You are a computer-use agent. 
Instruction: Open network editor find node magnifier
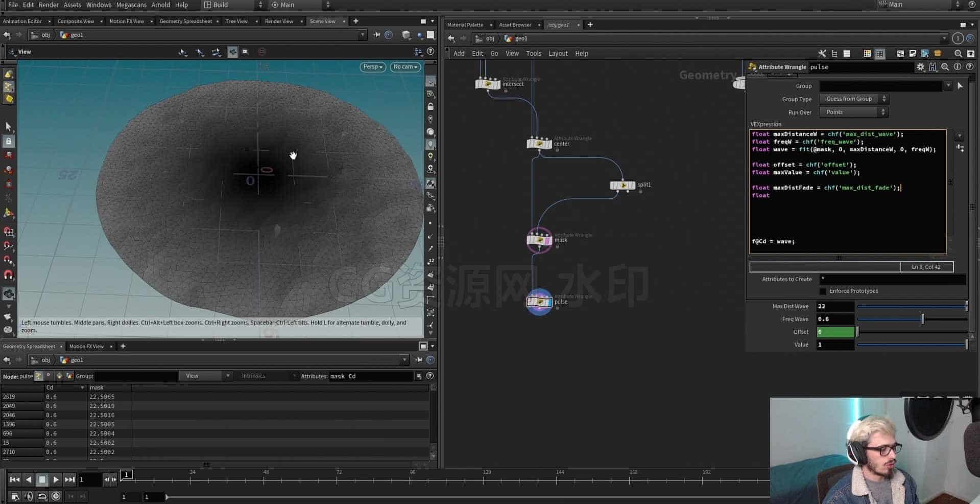958,53
